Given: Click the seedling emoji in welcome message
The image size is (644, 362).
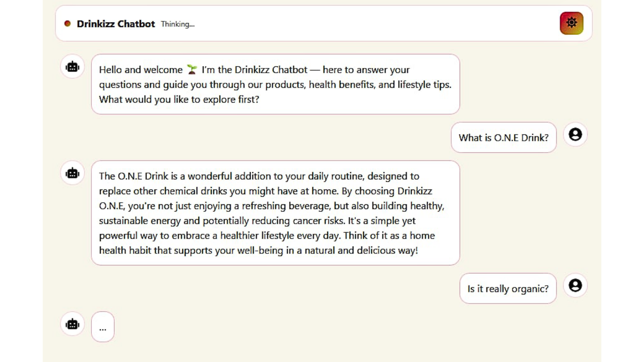Looking at the screenshot, I should pyautogui.click(x=192, y=70).
